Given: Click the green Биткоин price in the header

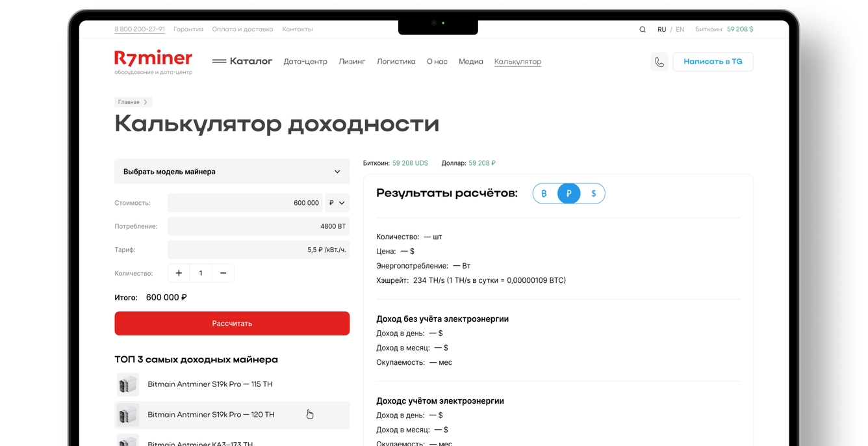Looking at the screenshot, I should pos(741,29).
